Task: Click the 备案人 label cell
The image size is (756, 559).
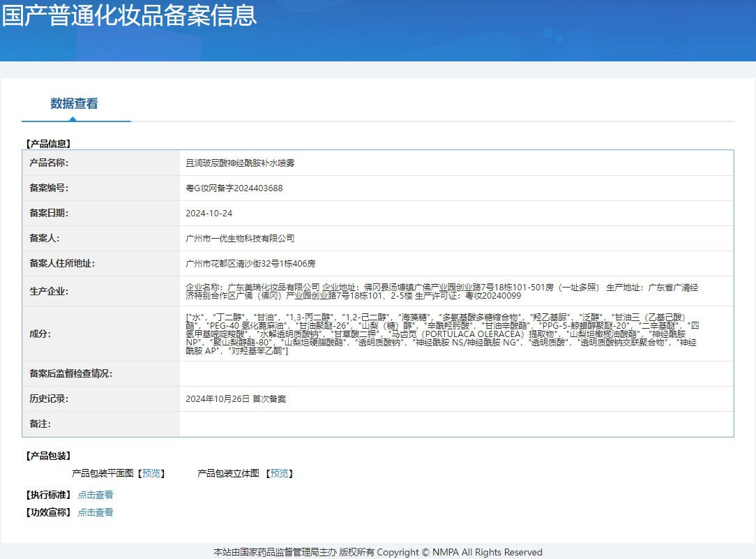Action: tap(100, 238)
